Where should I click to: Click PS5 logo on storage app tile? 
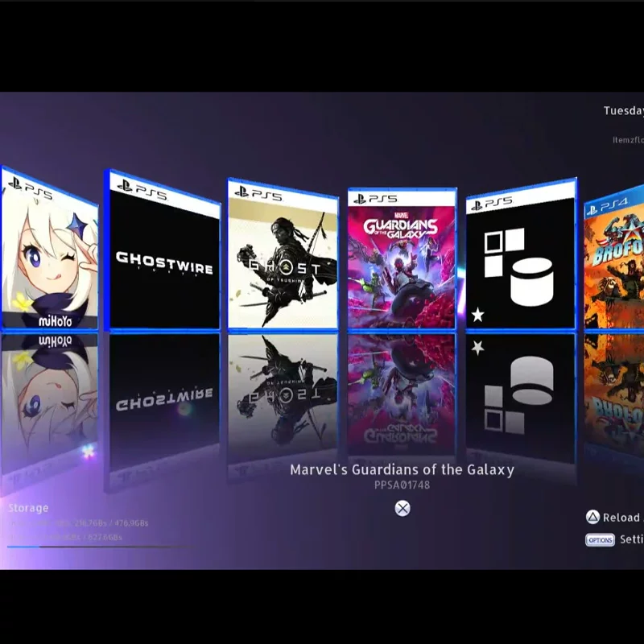click(492, 204)
